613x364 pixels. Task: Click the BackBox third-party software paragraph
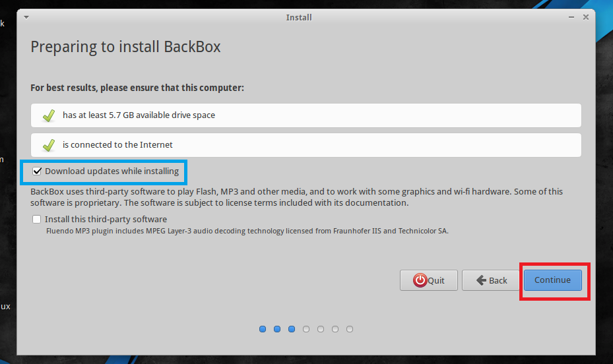[297, 197]
